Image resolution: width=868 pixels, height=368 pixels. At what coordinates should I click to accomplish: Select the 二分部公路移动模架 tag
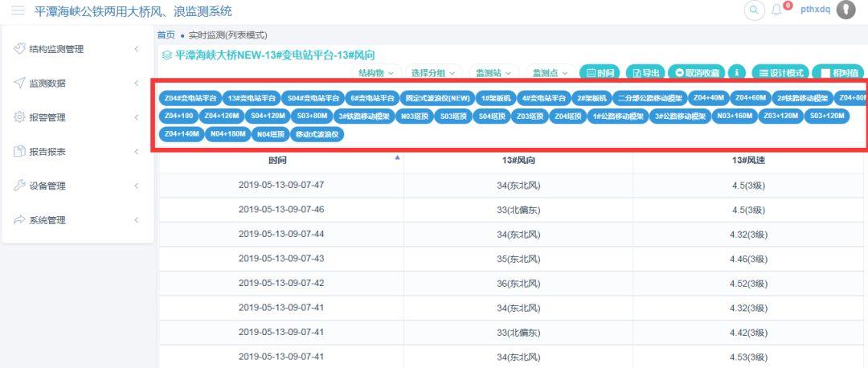tap(649, 99)
